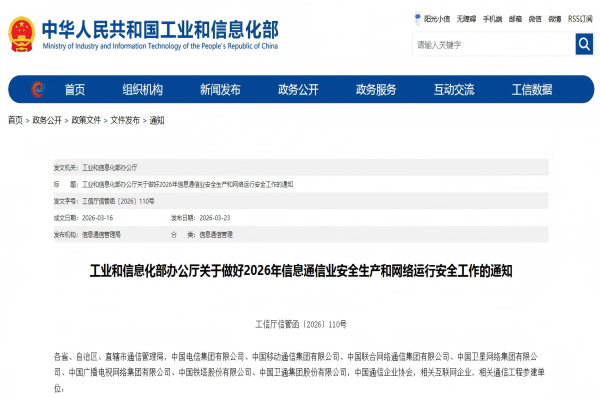Select 新闻发布 in the navigation bar
600x400 pixels.
(220, 89)
